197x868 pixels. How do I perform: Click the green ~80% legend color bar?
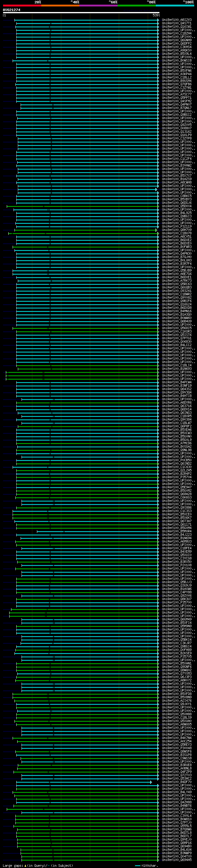coord(137,6)
